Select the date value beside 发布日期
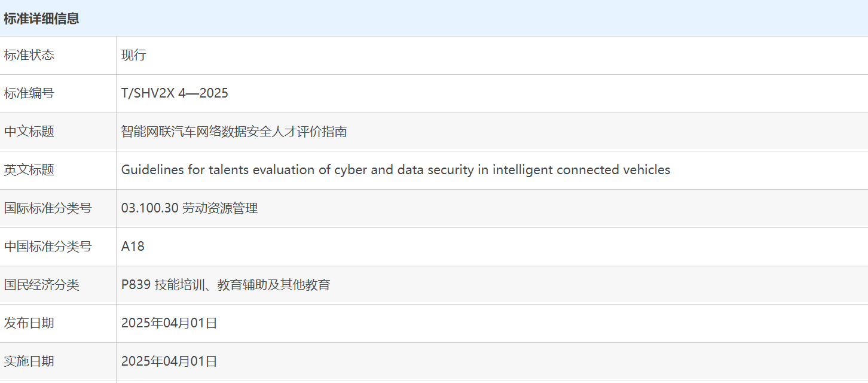 (169, 323)
